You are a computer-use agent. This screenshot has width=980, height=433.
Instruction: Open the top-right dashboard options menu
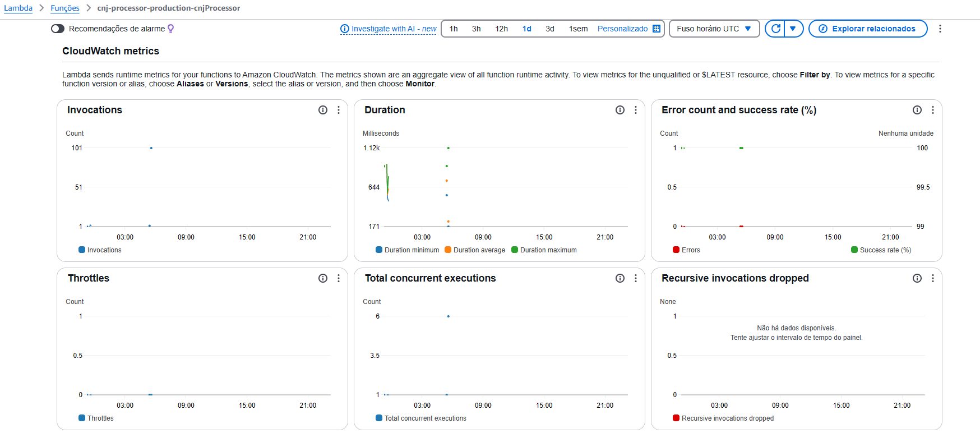[x=940, y=29]
